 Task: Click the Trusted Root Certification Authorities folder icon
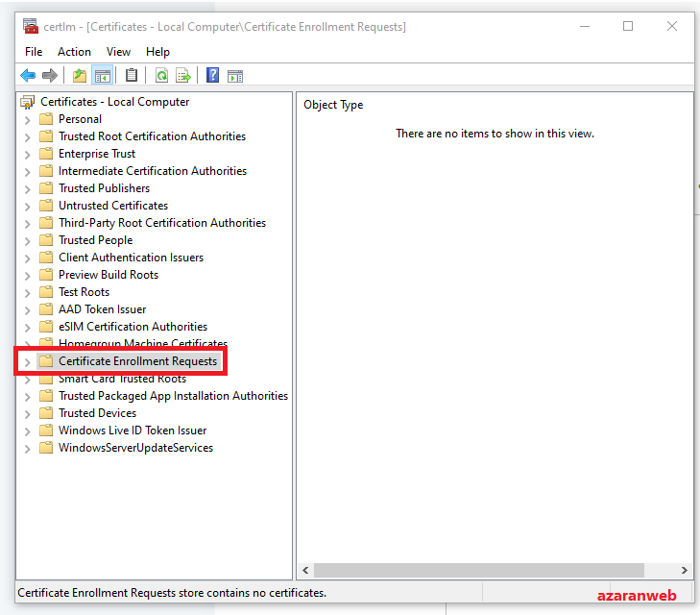[x=46, y=136]
